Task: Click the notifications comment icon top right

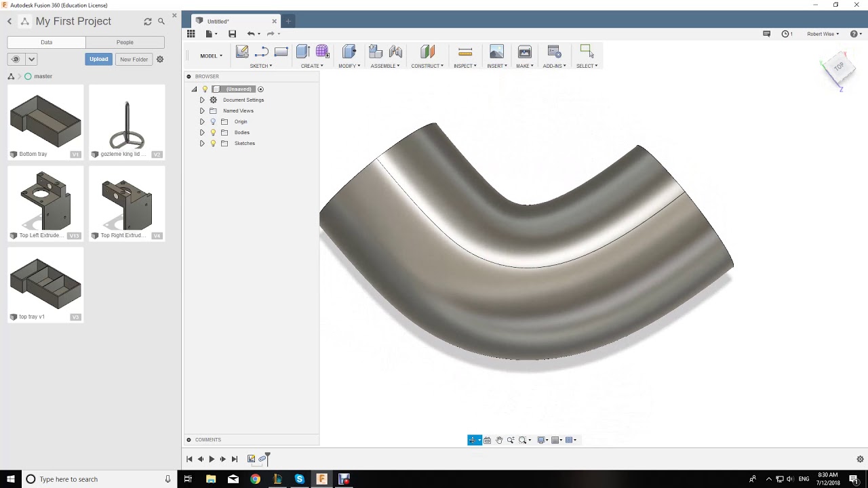Action: (x=767, y=34)
